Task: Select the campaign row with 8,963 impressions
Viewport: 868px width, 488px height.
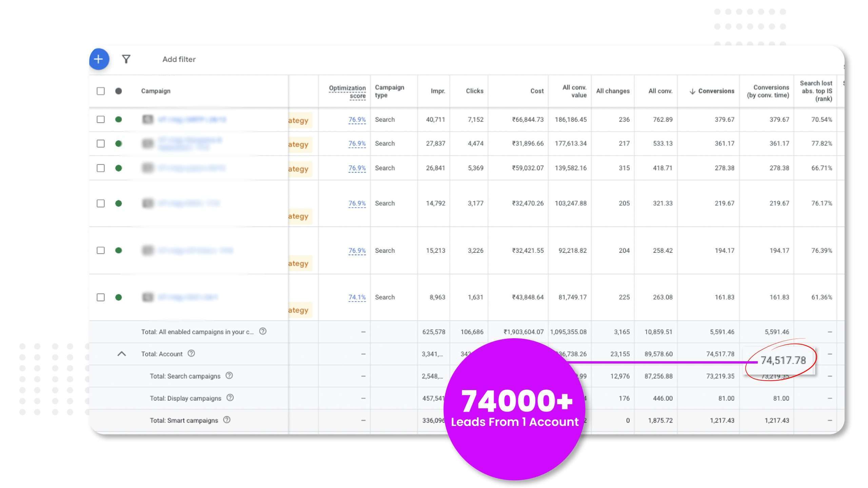Action: 101,297
